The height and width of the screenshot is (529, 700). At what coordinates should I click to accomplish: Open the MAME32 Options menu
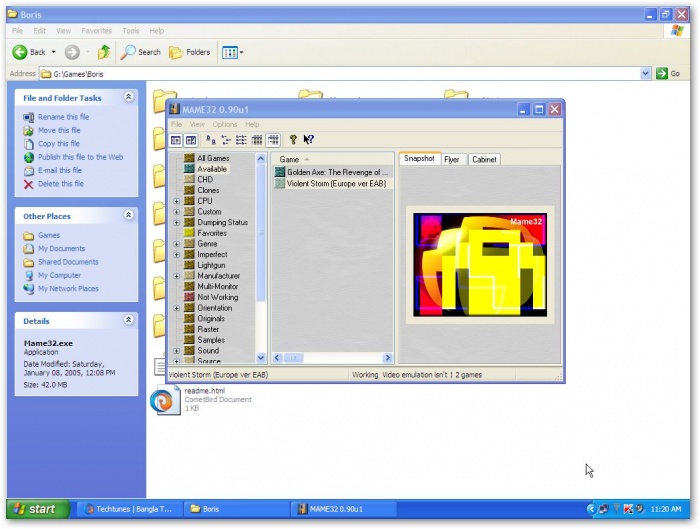pos(225,124)
